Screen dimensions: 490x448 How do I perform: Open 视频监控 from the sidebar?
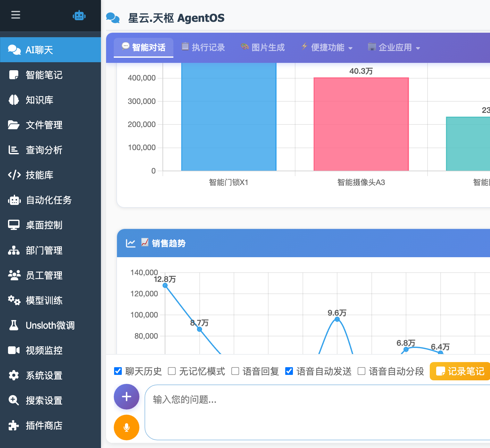[x=44, y=350]
